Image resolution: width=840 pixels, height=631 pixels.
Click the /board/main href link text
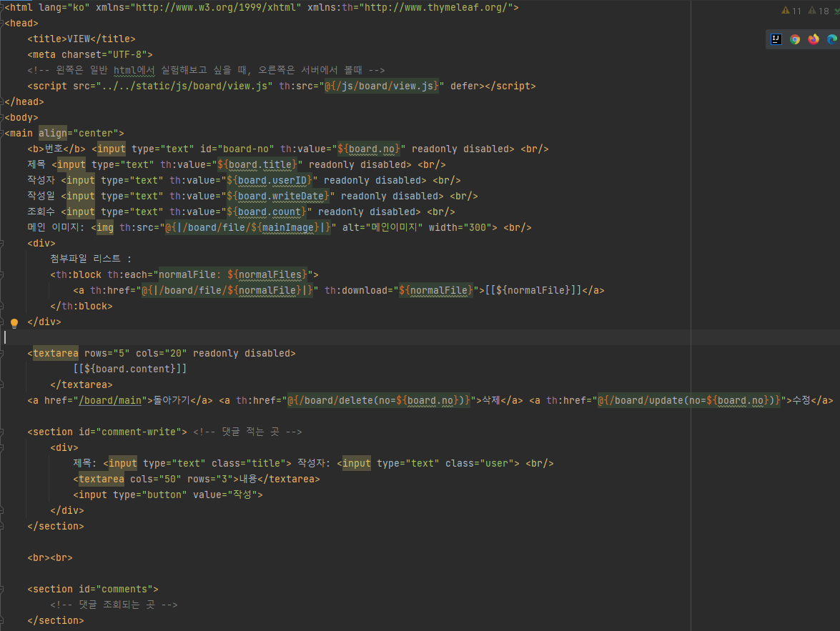[110, 401]
